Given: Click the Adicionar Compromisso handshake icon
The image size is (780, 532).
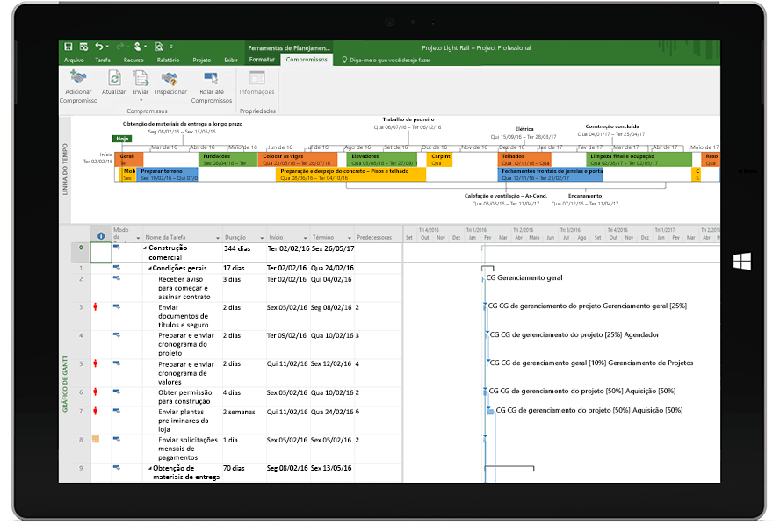Looking at the screenshot, I should [x=78, y=78].
